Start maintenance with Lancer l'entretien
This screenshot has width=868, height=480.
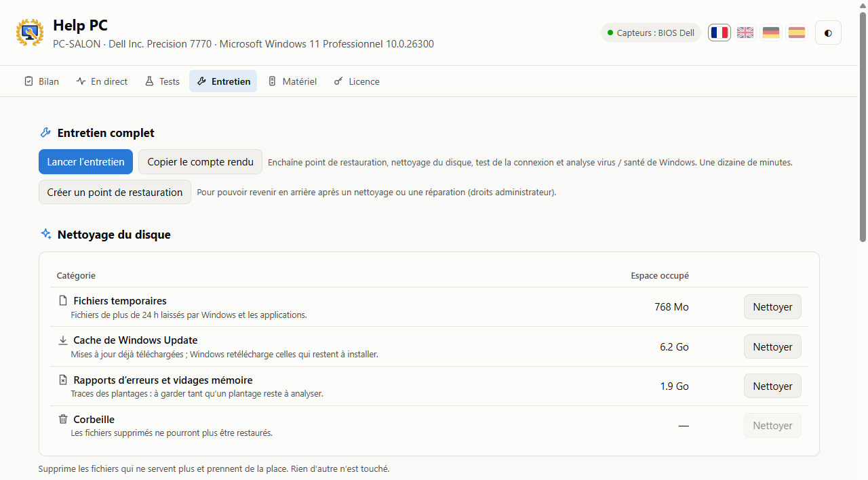[85, 162]
